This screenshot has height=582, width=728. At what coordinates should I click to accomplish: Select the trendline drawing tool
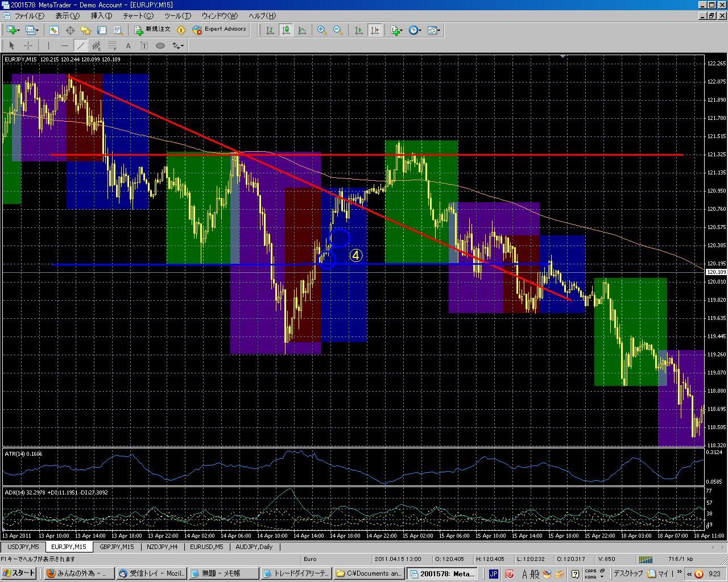coord(81,45)
